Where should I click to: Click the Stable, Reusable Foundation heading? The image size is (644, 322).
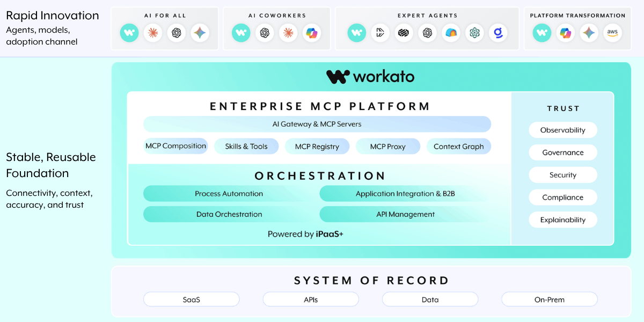click(51, 165)
